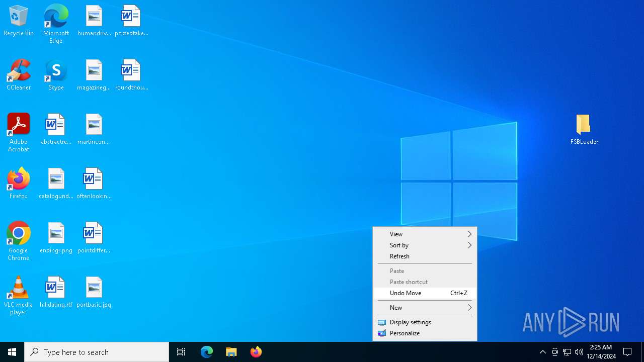Select the pointdiffer... Word document
The height and width of the screenshot is (362, 644).
coord(94,238)
